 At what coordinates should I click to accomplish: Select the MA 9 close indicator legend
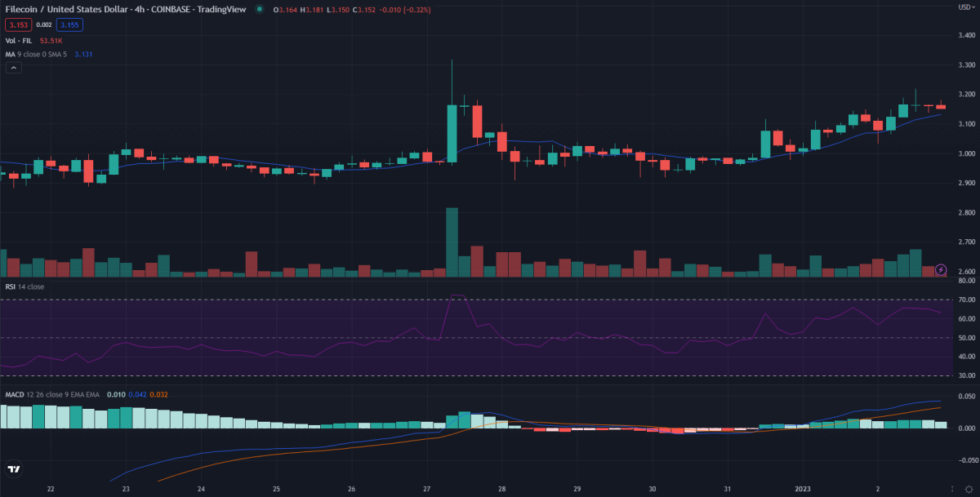pos(36,54)
